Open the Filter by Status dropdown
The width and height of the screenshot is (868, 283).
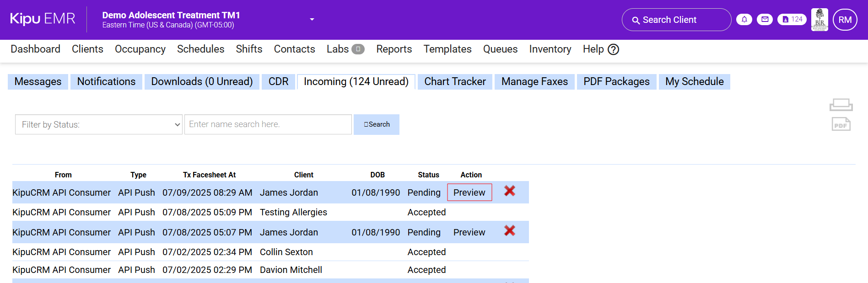coord(99,124)
